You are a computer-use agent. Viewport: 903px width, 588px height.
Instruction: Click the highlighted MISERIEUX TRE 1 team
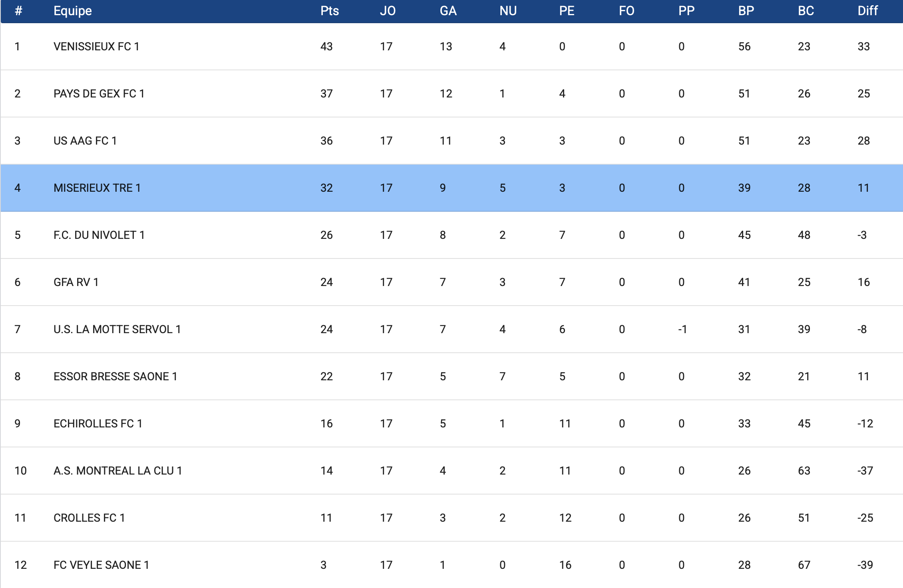coord(97,188)
